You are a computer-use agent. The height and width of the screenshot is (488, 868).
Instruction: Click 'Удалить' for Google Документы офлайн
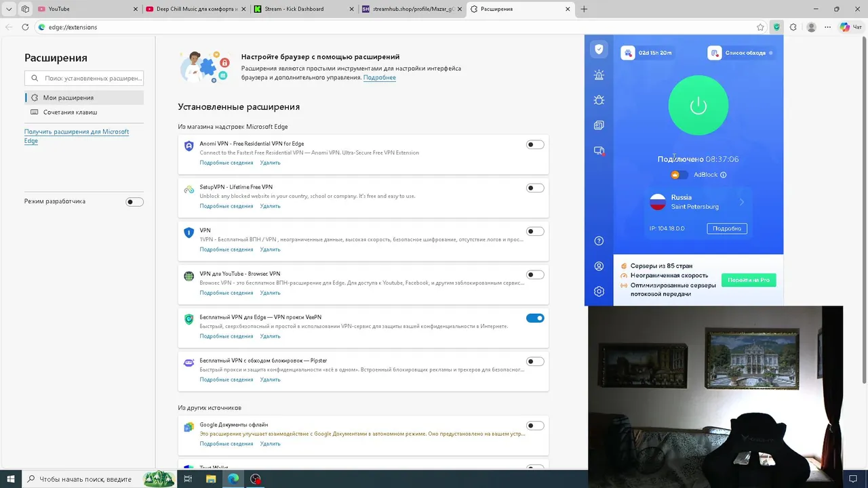click(270, 444)
